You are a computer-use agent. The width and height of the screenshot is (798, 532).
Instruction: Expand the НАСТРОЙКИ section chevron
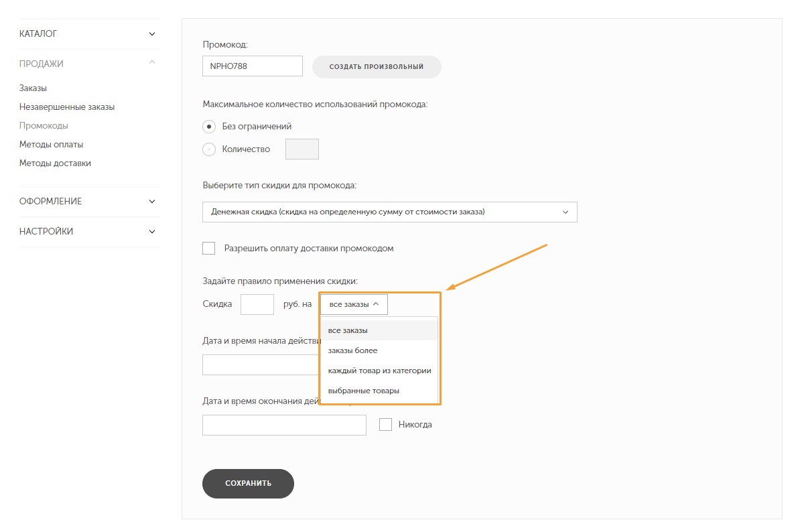pos(151,231)
